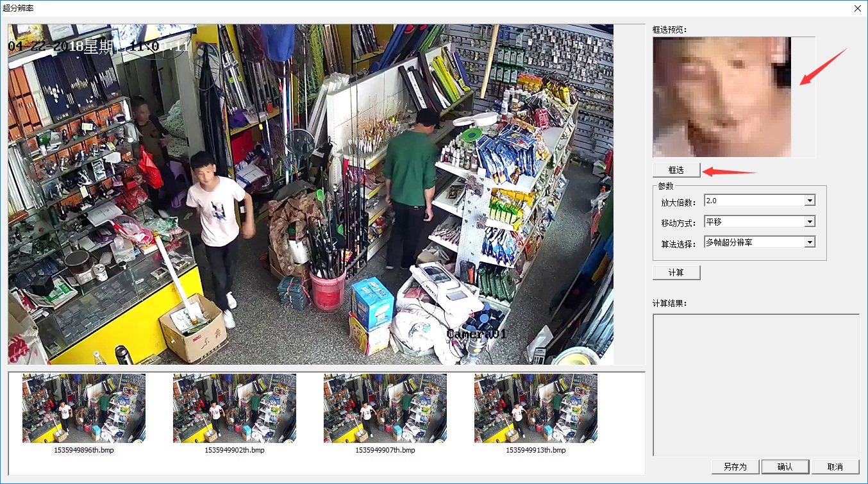This screenshot has width=868, height=484.
Task: Click the 框选 region-select button
Action: (676, 170)
